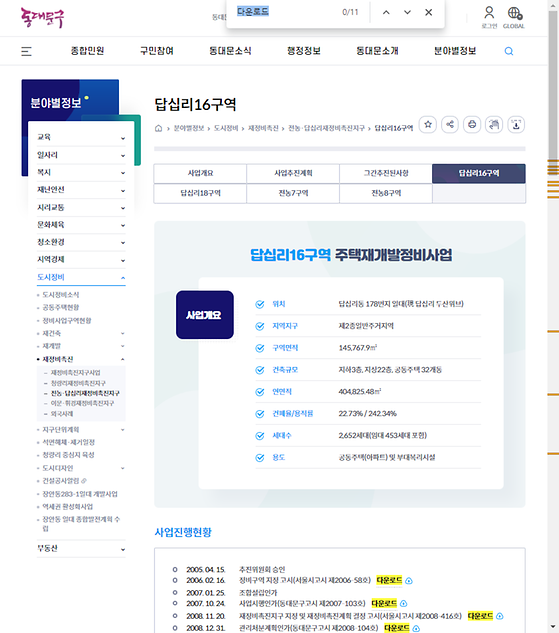This screenshot has height=633, width=559.
Task: Expand the 지역경제 sidebar section
Action: (81, 260)
